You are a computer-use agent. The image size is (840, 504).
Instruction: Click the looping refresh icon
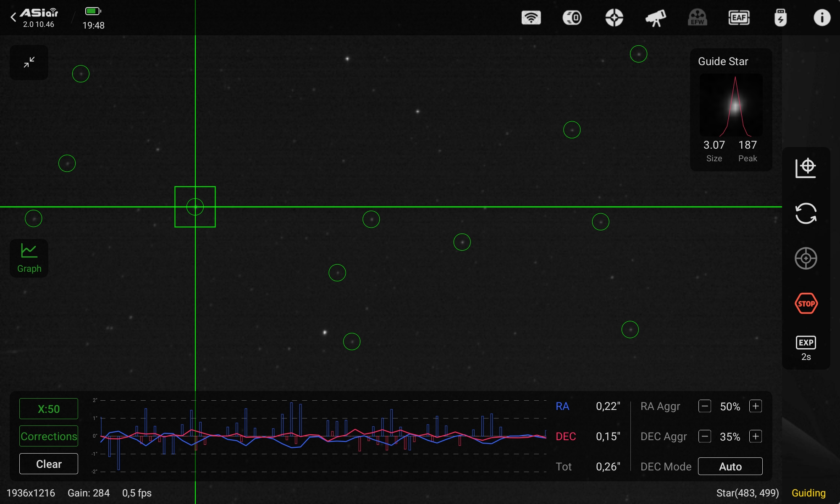click(x=806, y=213)
